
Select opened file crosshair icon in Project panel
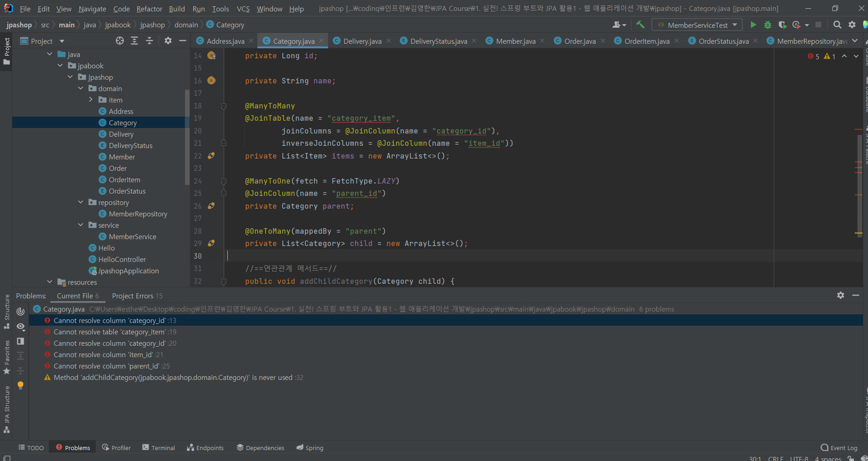click(x=120, y=41)
